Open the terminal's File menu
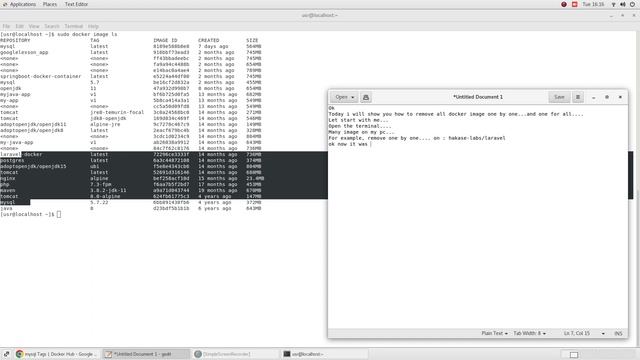 6,26
